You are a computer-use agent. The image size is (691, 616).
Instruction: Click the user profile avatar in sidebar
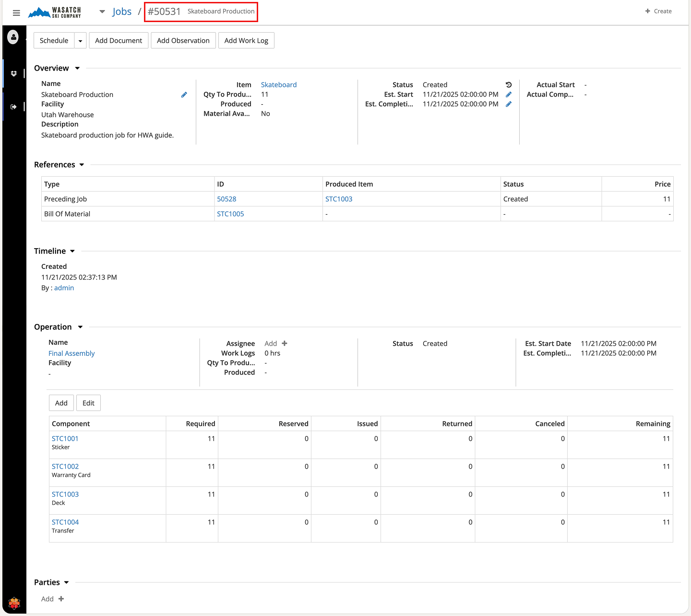click(13, 36)
